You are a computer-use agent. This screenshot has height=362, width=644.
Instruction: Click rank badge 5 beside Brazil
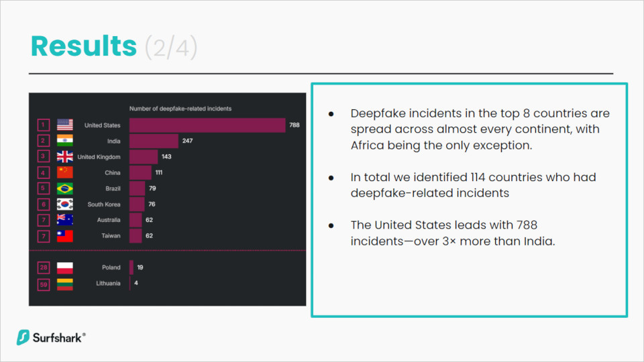pos(44,188)
